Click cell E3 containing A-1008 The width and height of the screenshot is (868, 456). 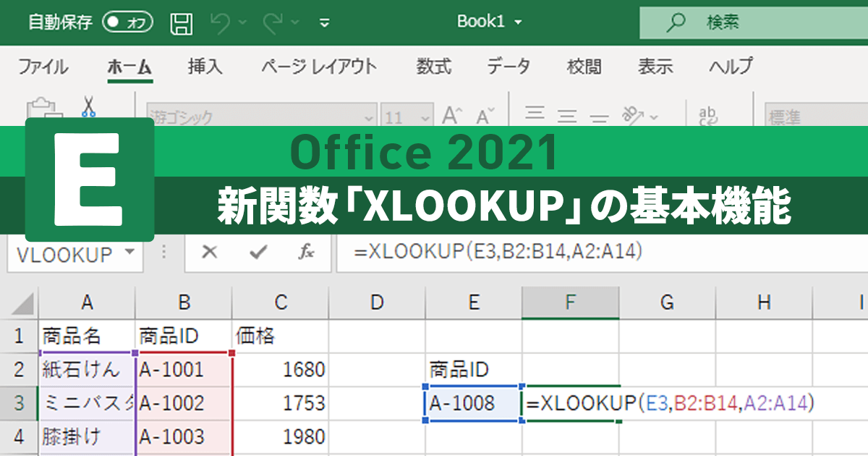point(474,402)
